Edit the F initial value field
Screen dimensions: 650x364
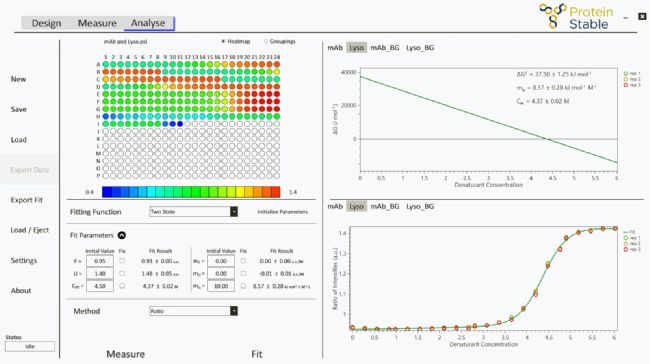(99, 261)
